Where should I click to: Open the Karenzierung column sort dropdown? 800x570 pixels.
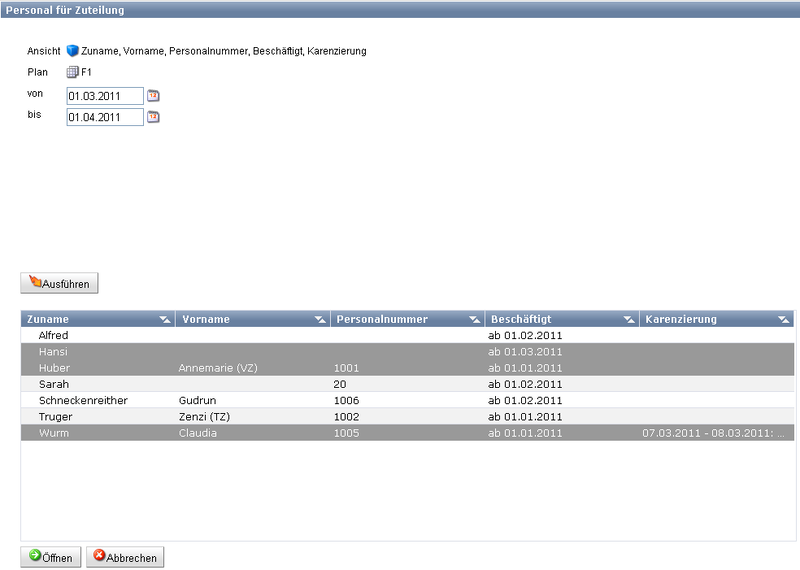coord(783,320)
